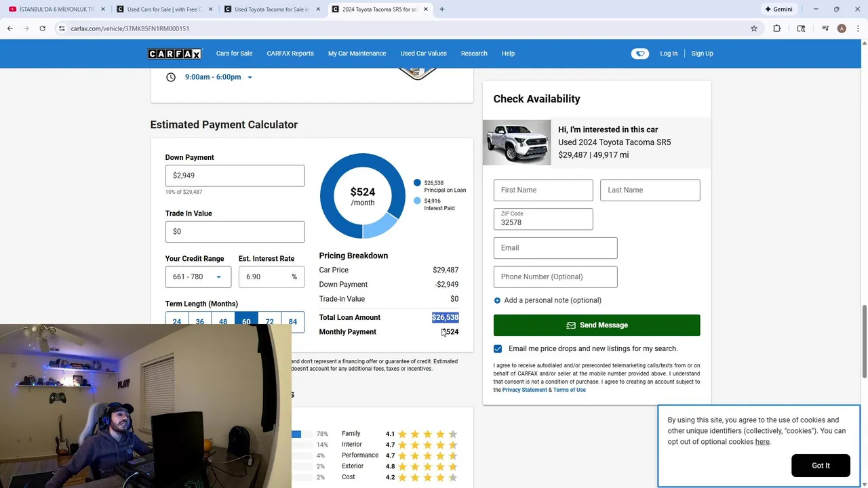Image resolution: width=868 pixels, height=488 pixels.
Task: Click the Down Payment input field
Action: tap(235, 176)
